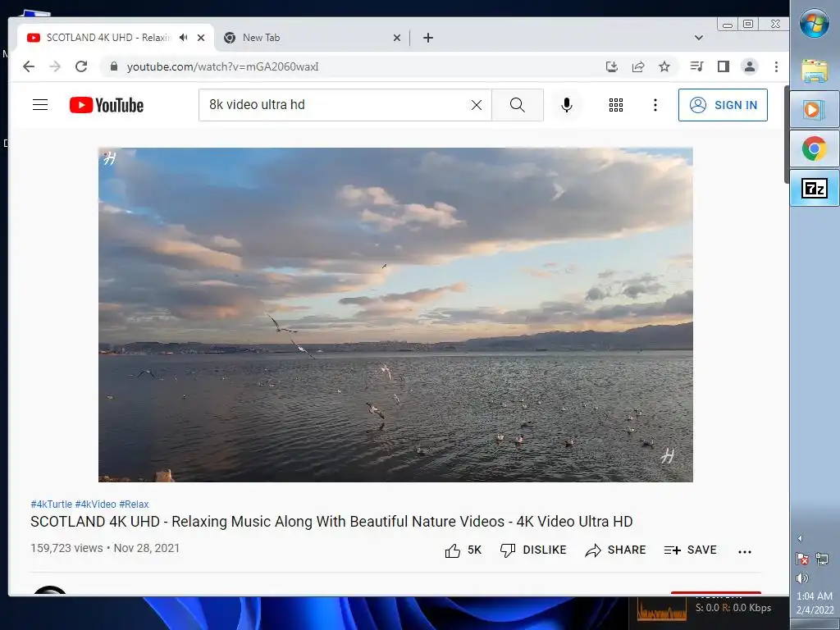840x630 pixels.
Task: Run search with the magnifier button
Action: [x=518, y=105]
